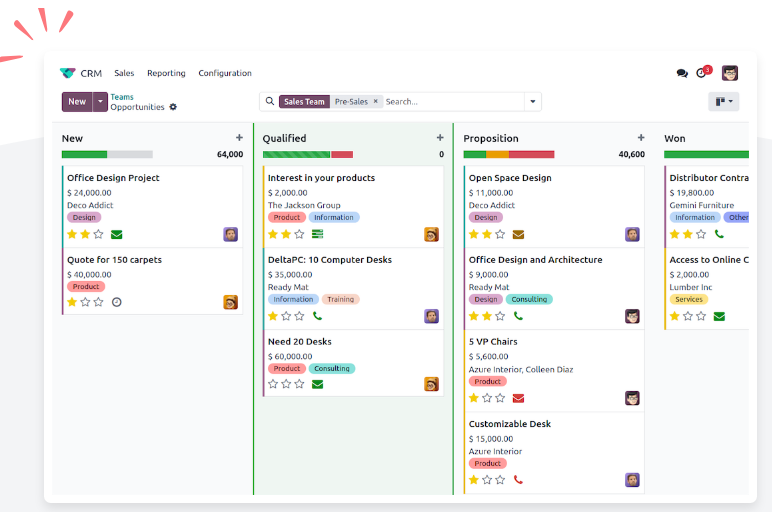Viewport: 772px width, 512px height.
Task: Open the Office Design Project card title
Action: (x=113, y=178)
